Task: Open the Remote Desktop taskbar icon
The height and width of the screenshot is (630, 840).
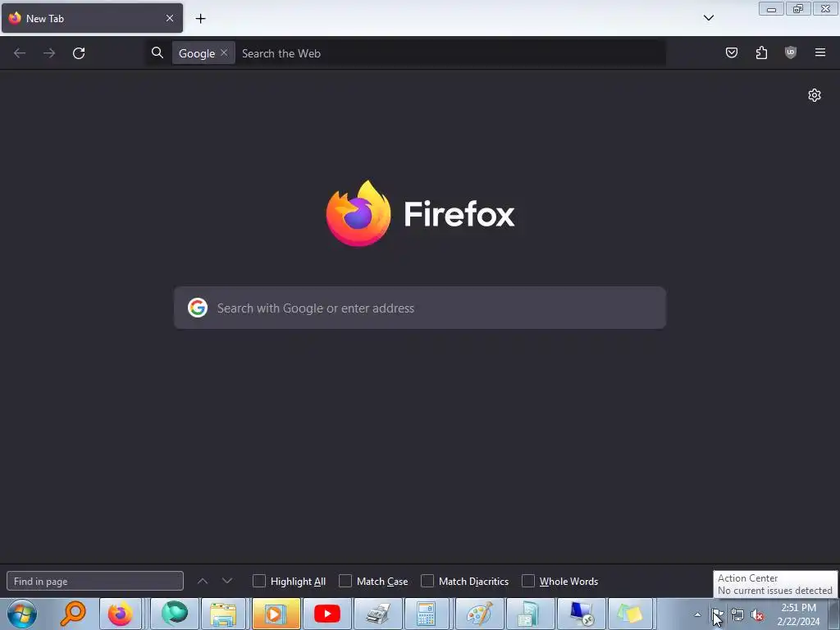Action: coord(581,614)
